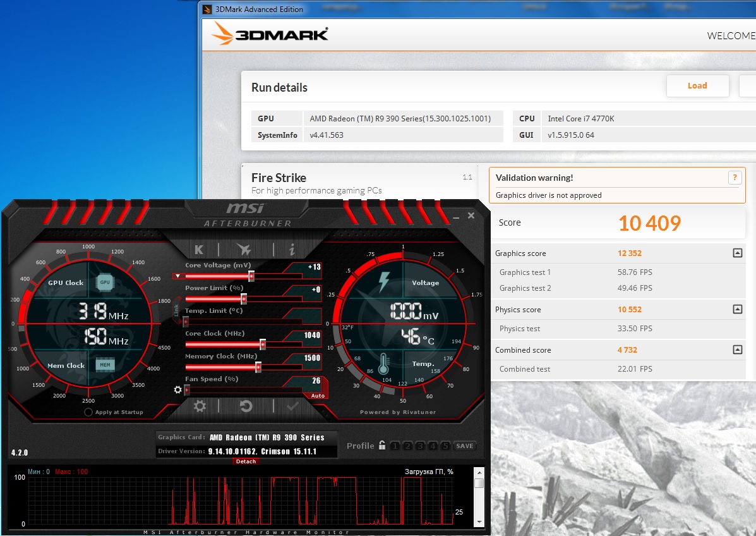The width and height of the screenshot is (756, 536).
Task: Click the SystemInfo version v4.41.563
Action: click(x=327, y=135)
